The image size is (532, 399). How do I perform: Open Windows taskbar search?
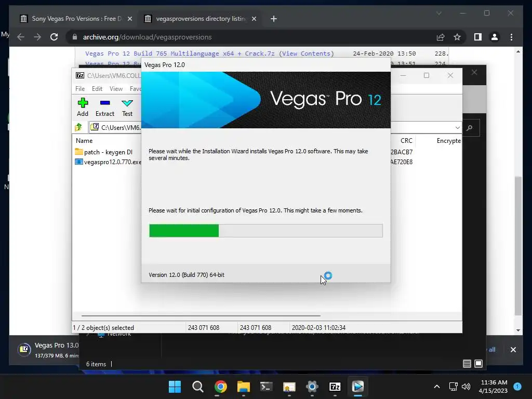198,387
